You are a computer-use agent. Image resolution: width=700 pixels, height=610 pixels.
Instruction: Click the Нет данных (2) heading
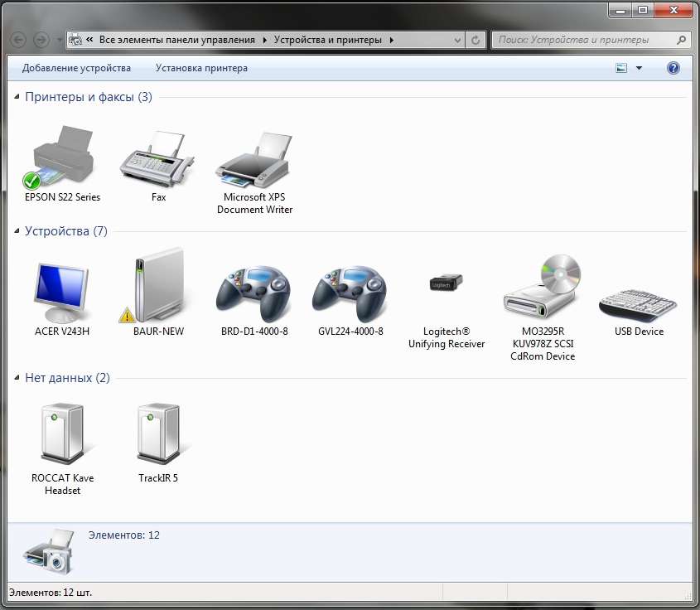[67, 378]
